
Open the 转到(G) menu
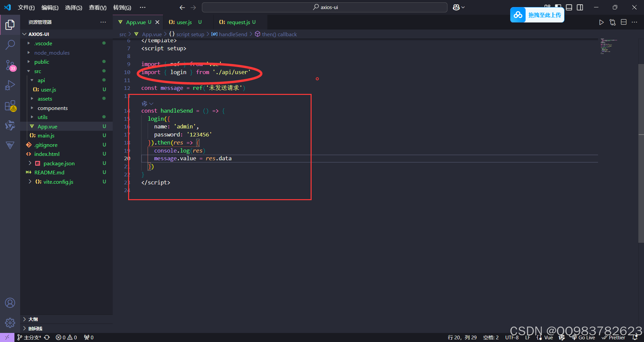coord(122,7)
